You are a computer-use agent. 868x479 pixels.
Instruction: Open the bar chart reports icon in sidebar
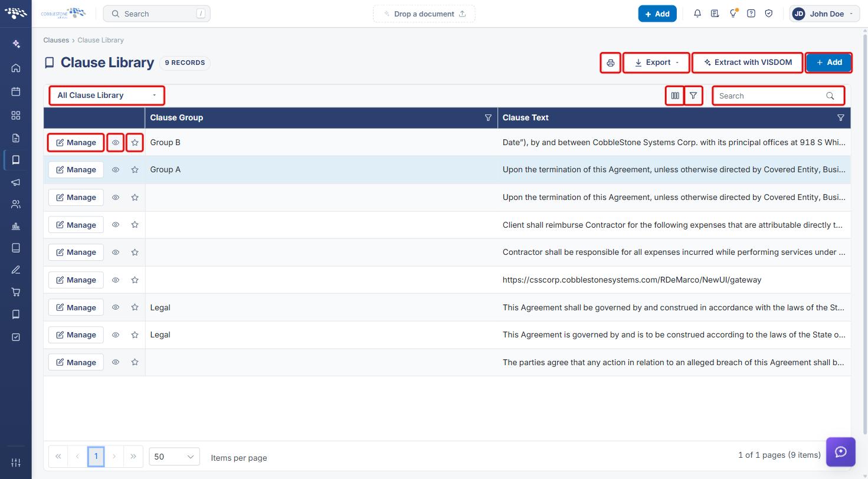(x=16, y=227)
